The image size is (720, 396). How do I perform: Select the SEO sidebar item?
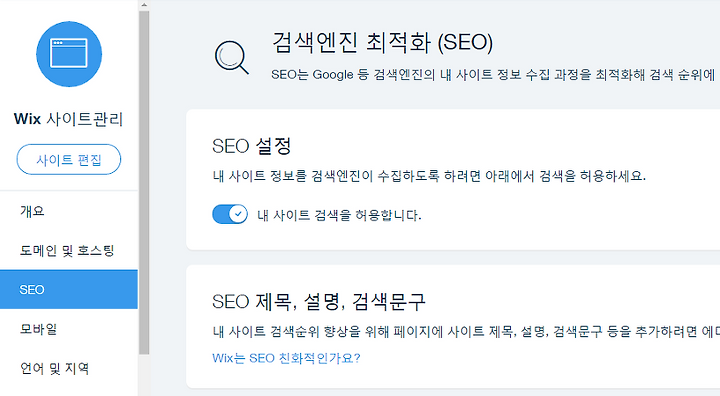click(69, 289)
